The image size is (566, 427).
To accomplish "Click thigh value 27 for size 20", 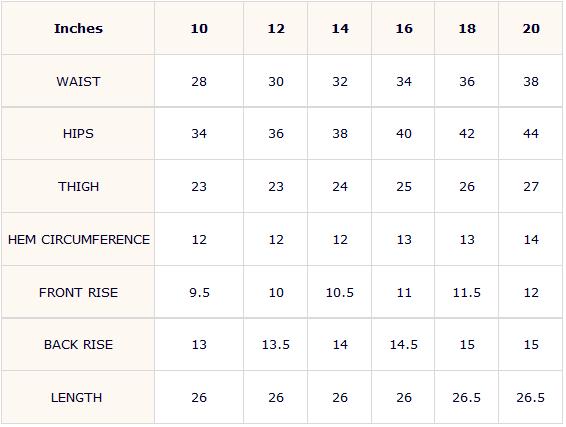I will (x=531, y=187).
